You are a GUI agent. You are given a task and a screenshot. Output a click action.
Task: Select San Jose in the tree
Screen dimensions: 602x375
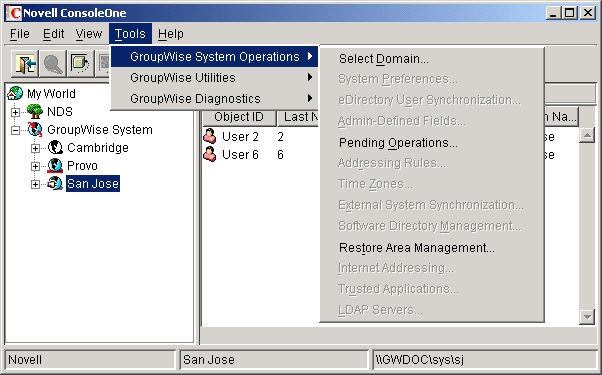coord(93,184)
